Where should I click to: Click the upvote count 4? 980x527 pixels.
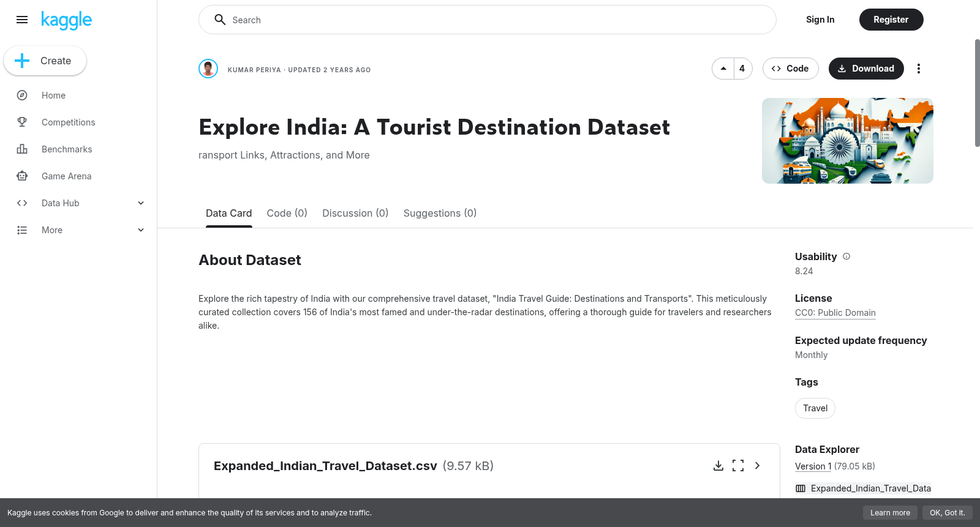pos(742,69)
